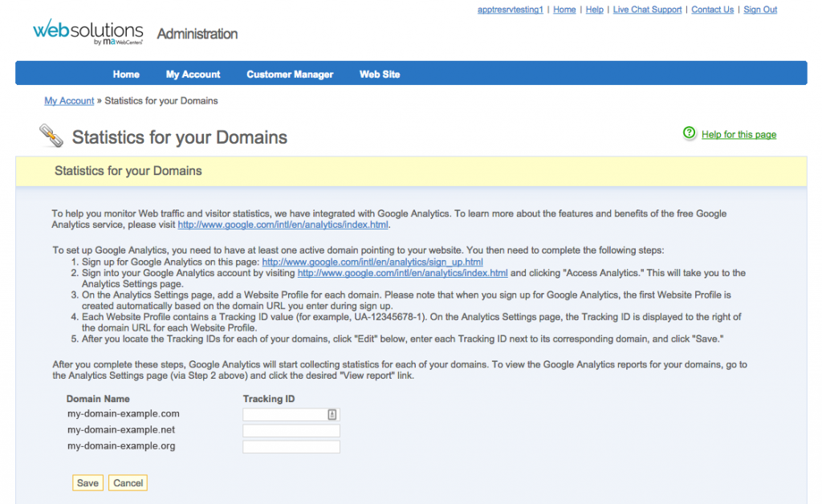Click My Account breadcrumb link
The image size is (822, 504).
point(69,100)
